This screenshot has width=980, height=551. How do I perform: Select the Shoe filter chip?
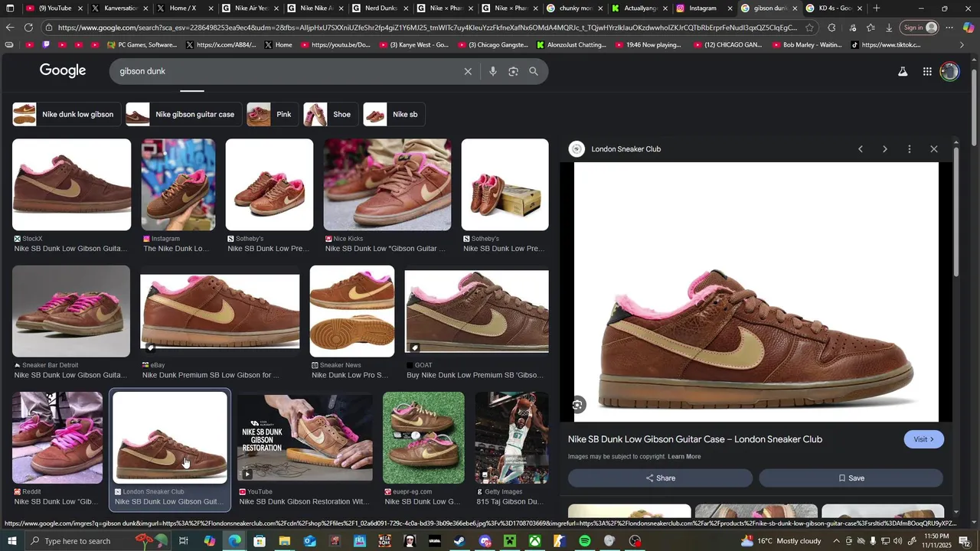click(331, 115)
